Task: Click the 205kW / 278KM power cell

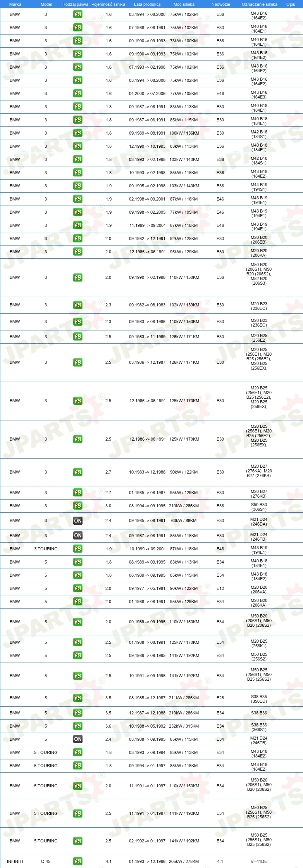Action: (x=184, y=861)
